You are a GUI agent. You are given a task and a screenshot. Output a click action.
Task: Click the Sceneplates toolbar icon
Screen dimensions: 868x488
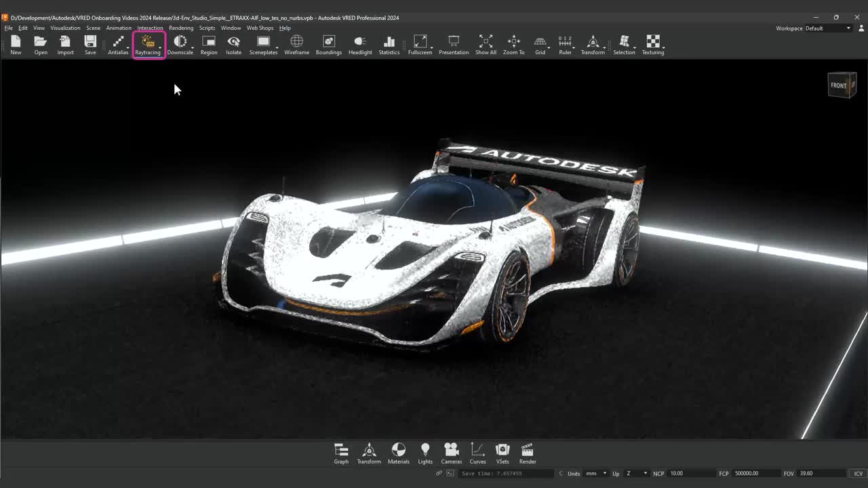point(263,45)
